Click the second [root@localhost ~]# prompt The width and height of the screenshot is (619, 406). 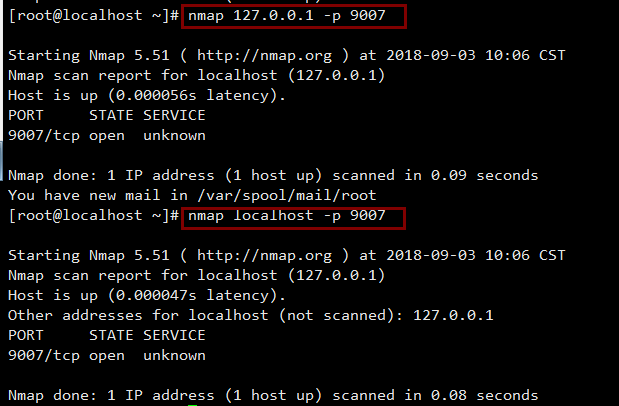click(x=93, y=216)
